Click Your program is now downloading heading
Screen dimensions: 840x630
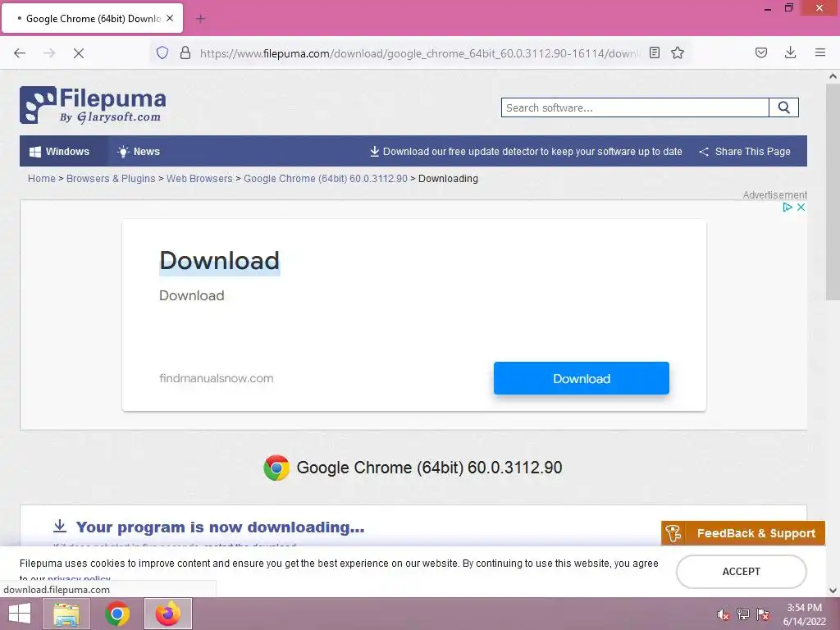click(x=220, y=527)
